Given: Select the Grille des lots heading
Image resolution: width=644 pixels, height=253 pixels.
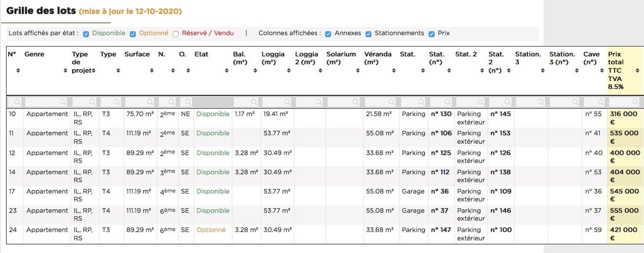Looking at the screenshot, I should pyautogui.click(x=41, y=11).
